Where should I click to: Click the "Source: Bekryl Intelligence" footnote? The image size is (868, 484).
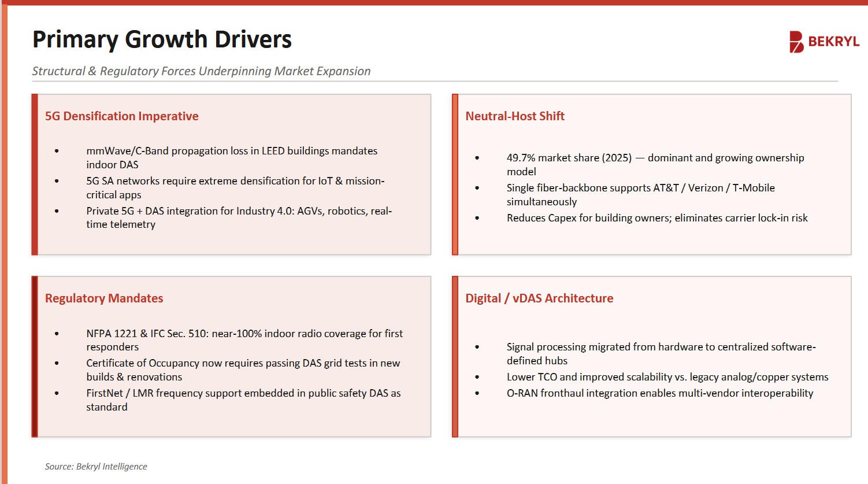click(96, 467)
